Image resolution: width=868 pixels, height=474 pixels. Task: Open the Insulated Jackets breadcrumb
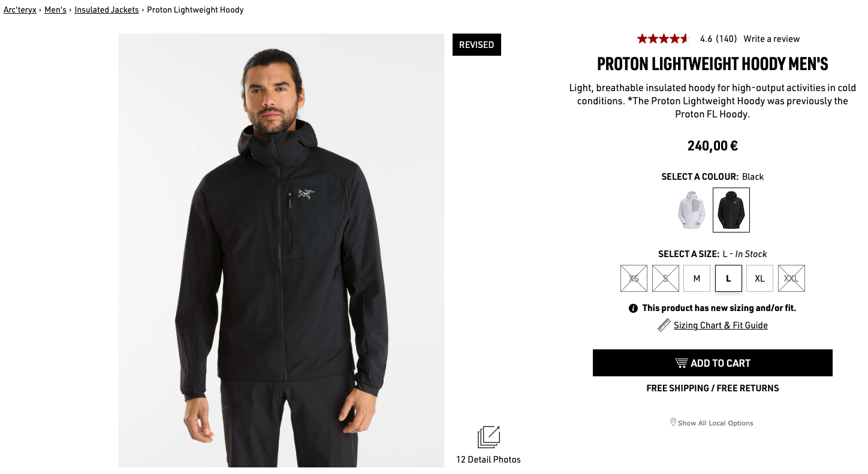(107, 10)
